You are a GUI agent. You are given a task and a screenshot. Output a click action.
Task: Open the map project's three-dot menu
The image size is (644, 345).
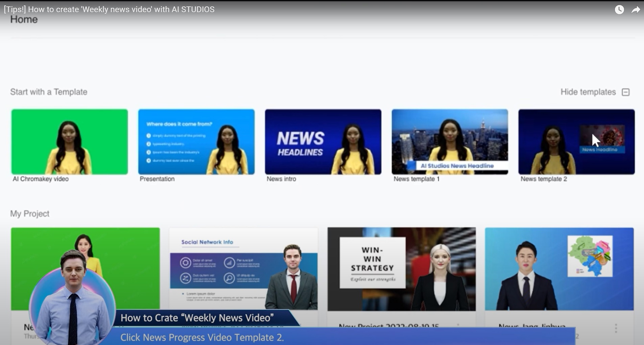click(x=616, y=328)
